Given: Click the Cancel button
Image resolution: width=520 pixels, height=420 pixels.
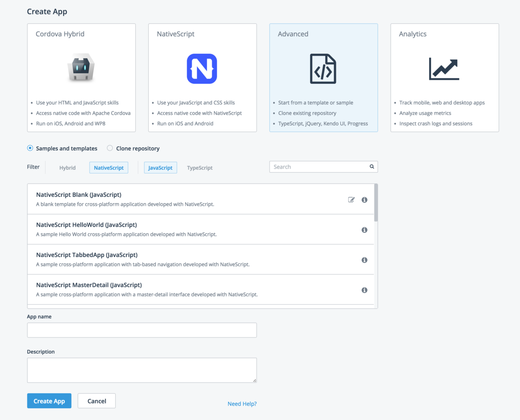Looking at the screenshot, I should tap(97, 401).
